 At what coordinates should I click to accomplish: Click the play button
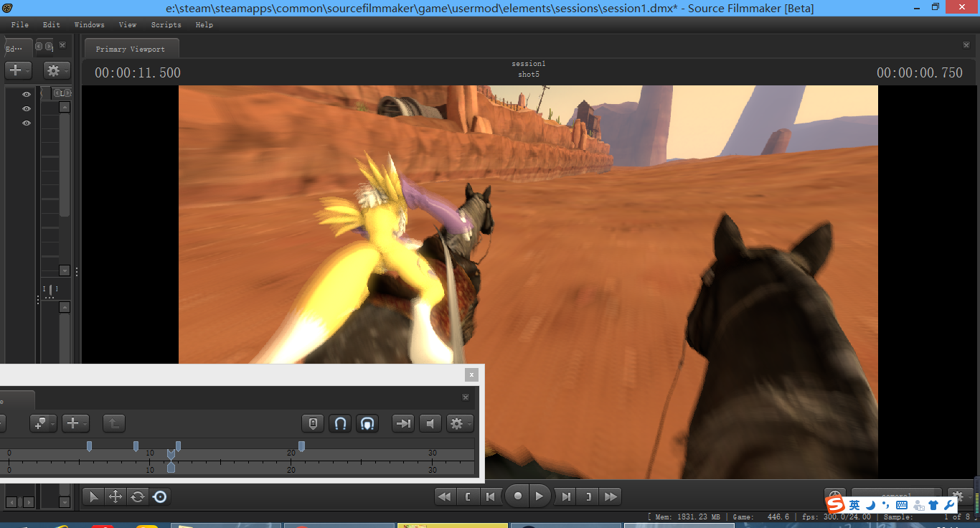coord(540,496)
